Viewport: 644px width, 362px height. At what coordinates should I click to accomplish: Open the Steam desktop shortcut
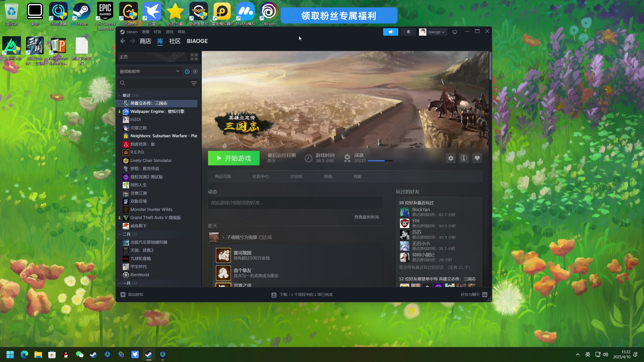82,14
